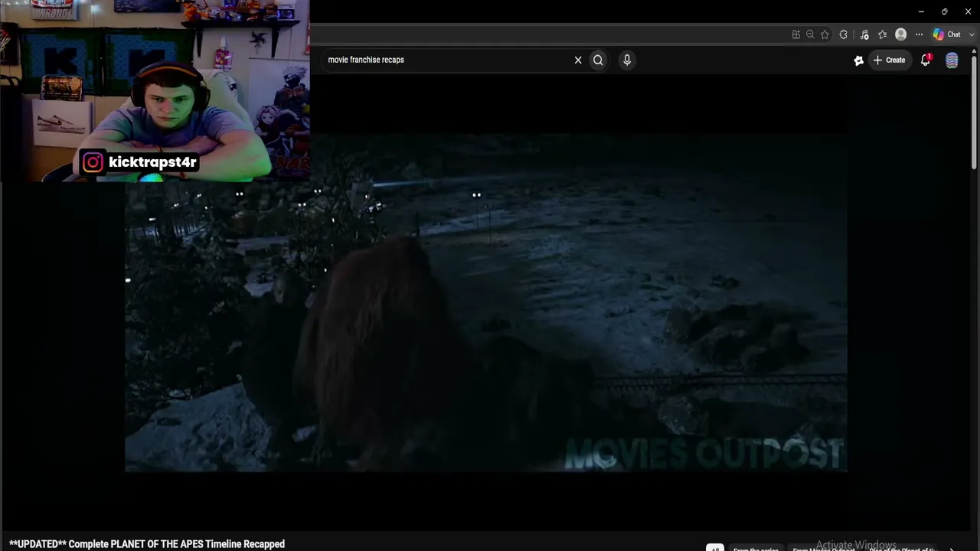Click the YouTube search magnifier button

coord(598,60)
